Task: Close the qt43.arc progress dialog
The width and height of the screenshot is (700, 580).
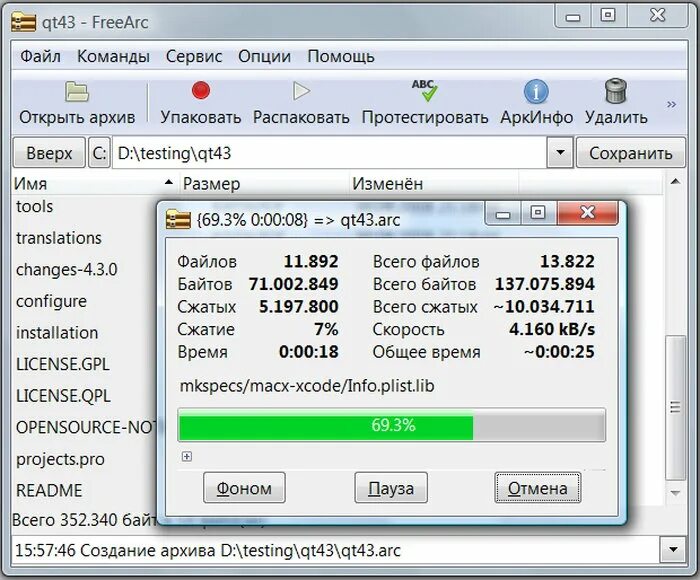Action: click(x=587, y=213)
